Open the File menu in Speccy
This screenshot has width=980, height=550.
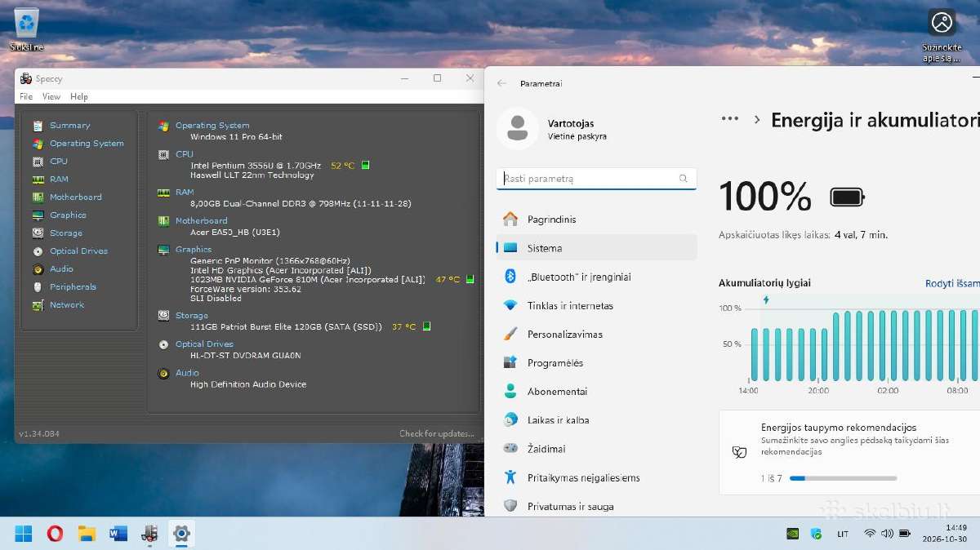[26, 96]
